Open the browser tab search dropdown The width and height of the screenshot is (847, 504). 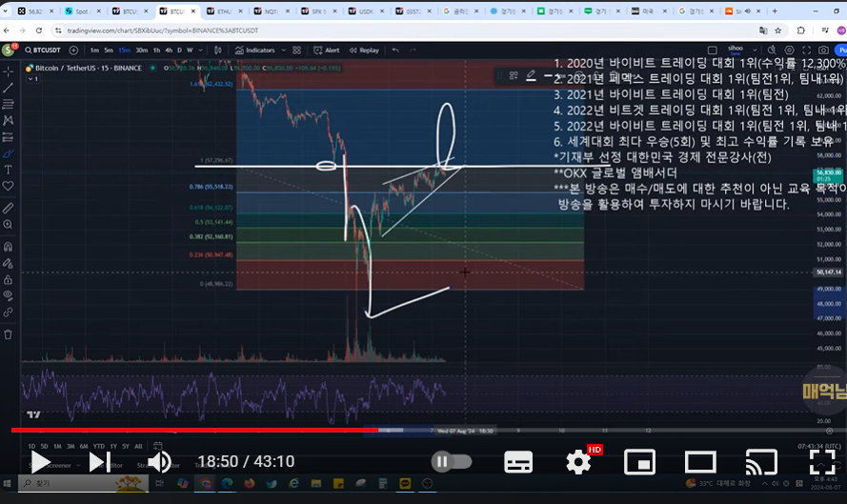pyautogui.click(x=6, y=10)
